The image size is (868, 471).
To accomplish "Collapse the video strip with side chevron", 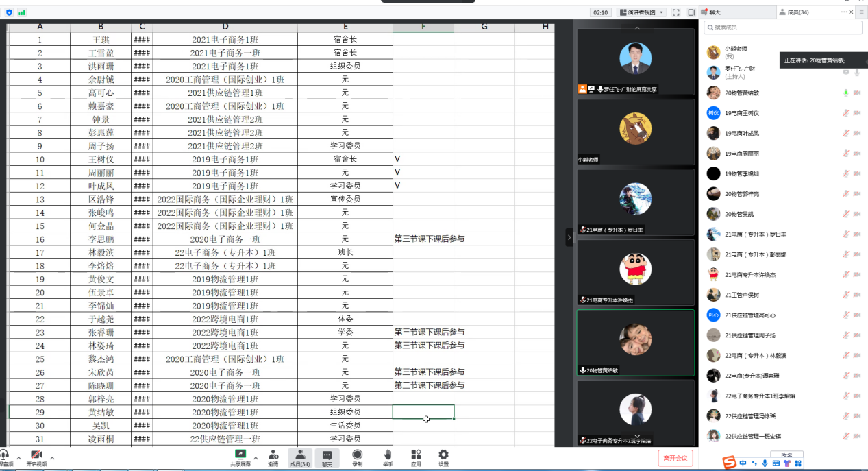I will 569,237.
